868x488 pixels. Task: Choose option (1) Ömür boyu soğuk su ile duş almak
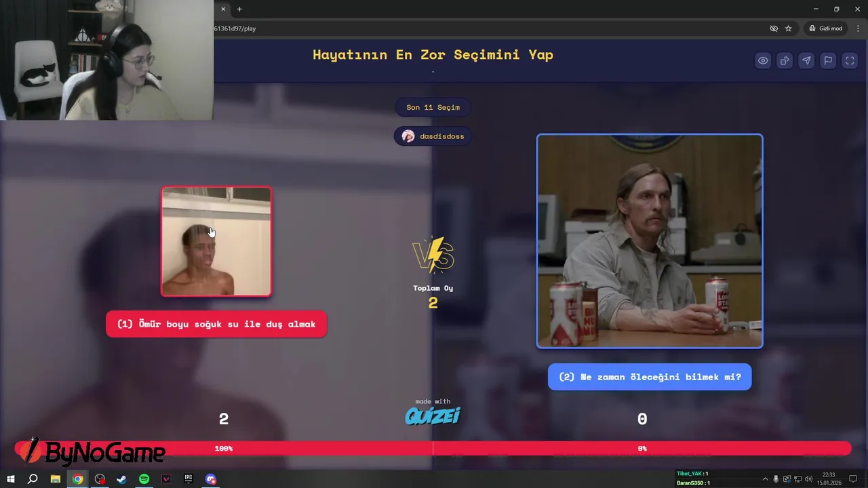(x=216, y=324)
